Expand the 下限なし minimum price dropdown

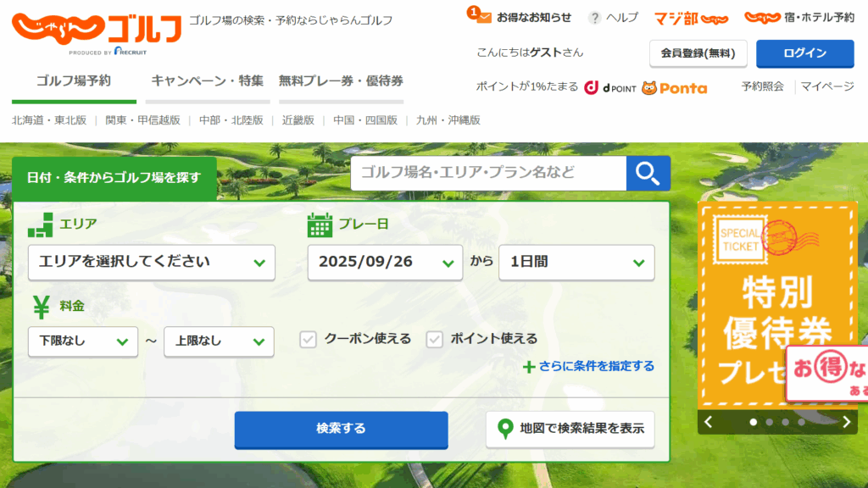click(x=83, y=341)
